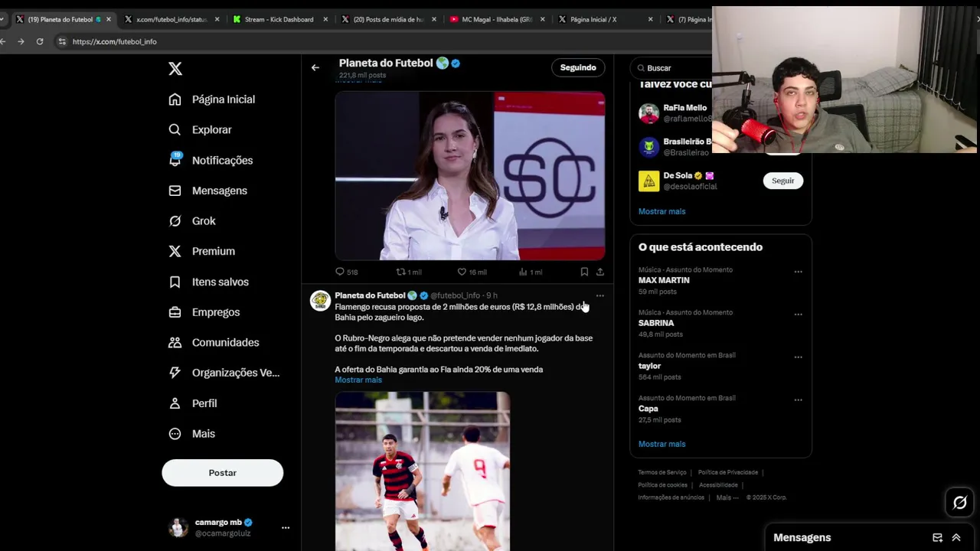View analytics of the SC post
Image resolution: width=980 pixels, height=551 pixels.
(x=531, y=272)
